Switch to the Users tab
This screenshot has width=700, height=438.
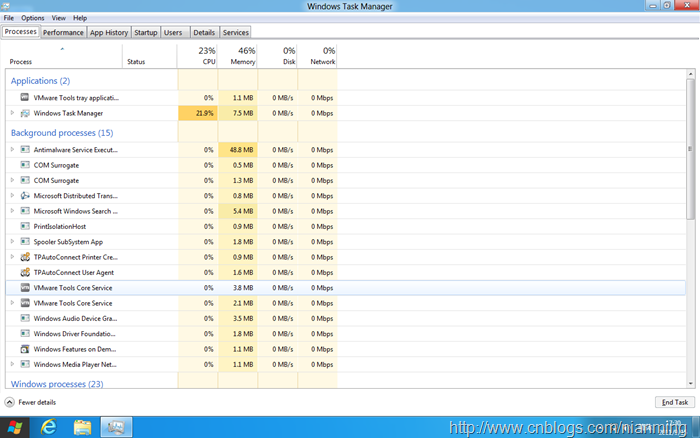tap(173, 32)
